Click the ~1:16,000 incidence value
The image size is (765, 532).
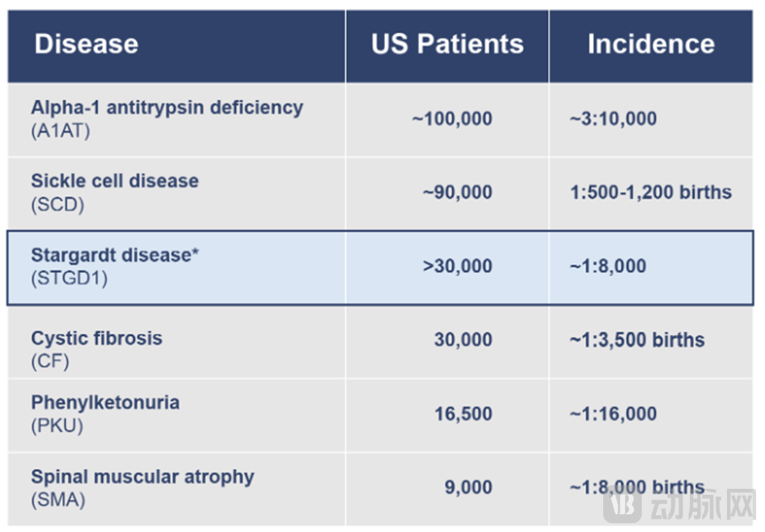(x=613, y=414)
